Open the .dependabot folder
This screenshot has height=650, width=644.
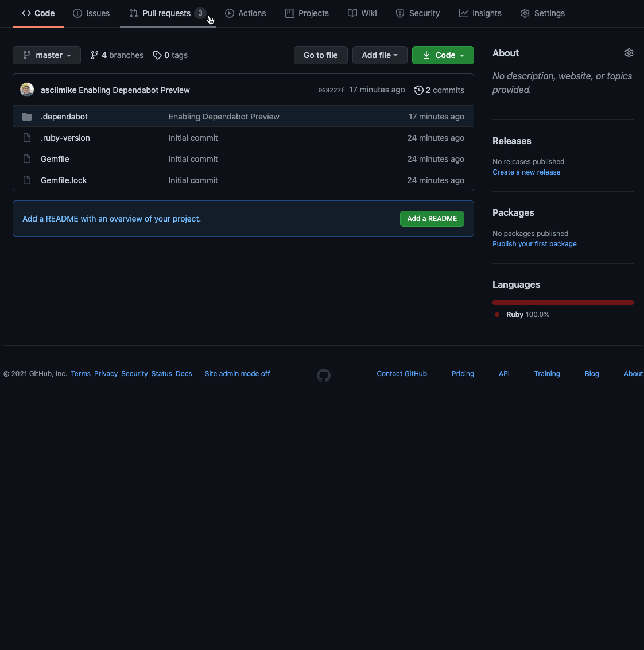[64, 117]
